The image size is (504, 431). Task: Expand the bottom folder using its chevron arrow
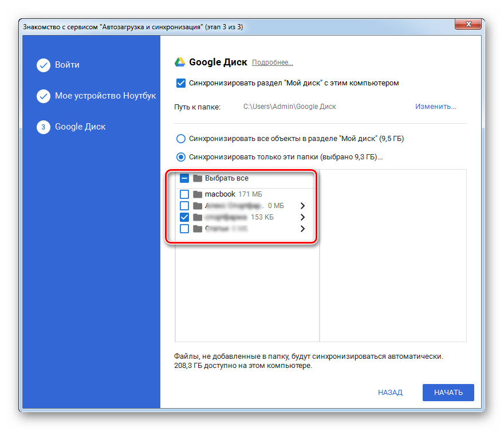click(x=302, y=229)
